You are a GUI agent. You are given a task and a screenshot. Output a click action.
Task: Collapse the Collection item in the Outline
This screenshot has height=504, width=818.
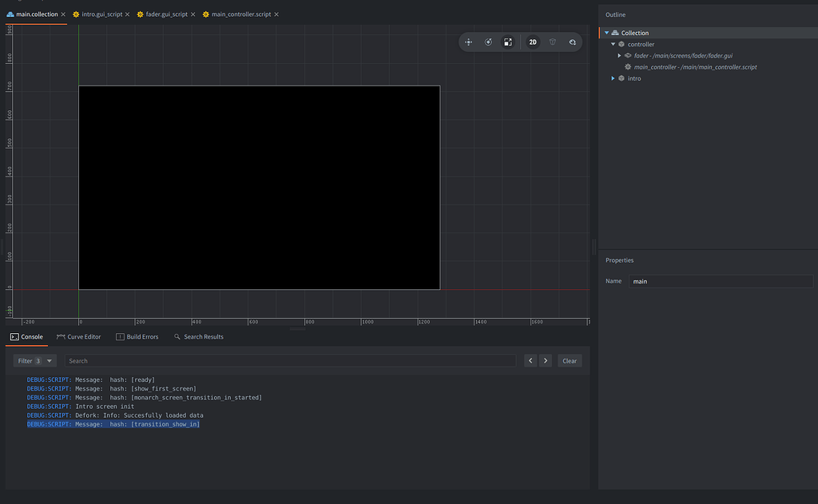pos(606,32)
